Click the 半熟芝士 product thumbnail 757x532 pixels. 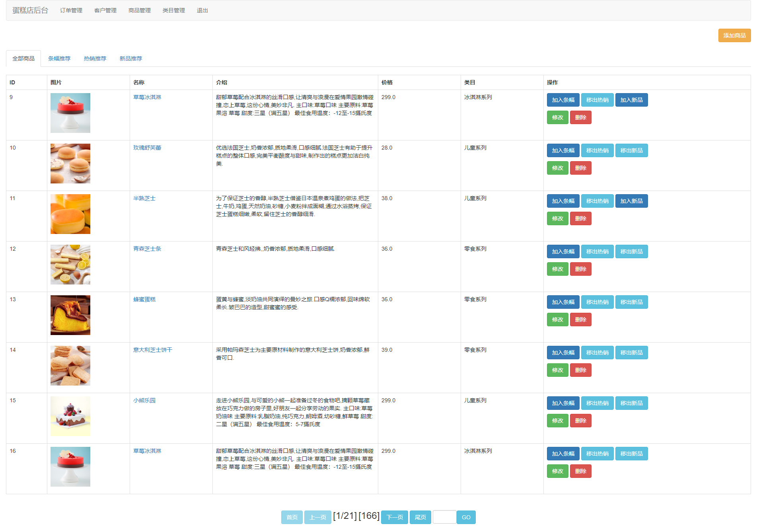tap(70, 214)
